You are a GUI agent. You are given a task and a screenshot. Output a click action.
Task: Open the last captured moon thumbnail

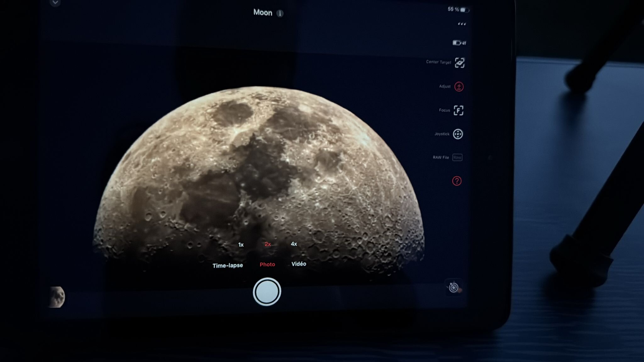[57, 297]
